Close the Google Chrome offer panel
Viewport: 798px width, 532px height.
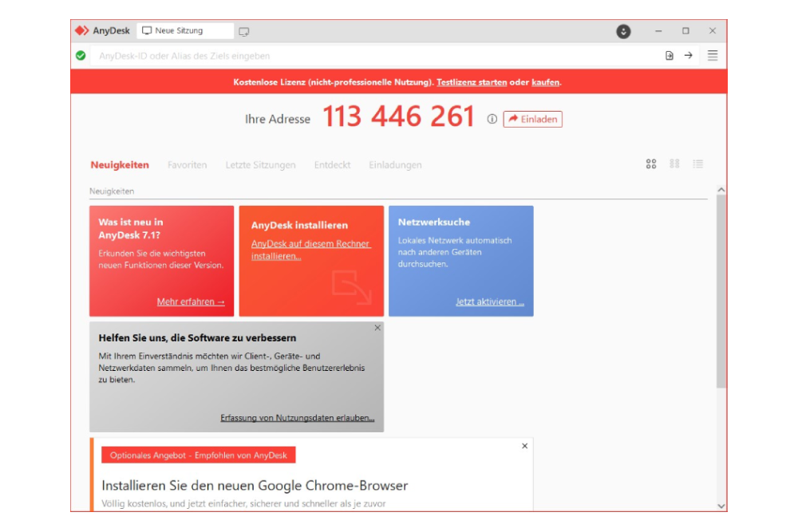coord(525,446)
